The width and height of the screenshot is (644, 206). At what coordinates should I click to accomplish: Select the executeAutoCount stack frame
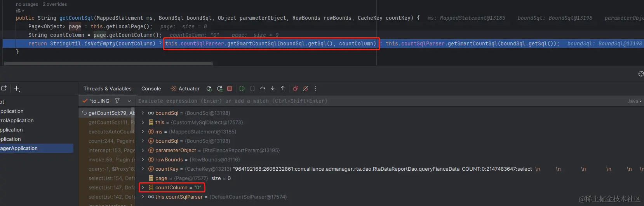click(x=107, y=132)
